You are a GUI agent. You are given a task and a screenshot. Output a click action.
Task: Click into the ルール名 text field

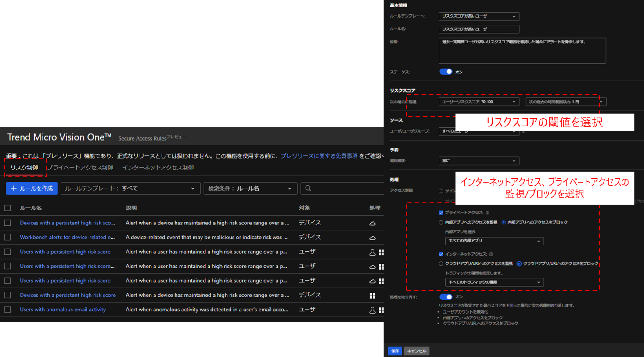click(479, 29)
